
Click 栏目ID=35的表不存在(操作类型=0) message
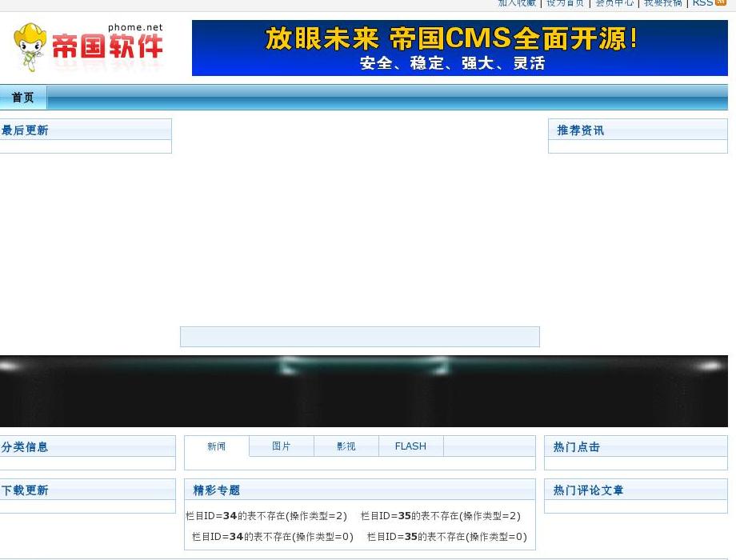pyautogui.click(x=447, y=537)
